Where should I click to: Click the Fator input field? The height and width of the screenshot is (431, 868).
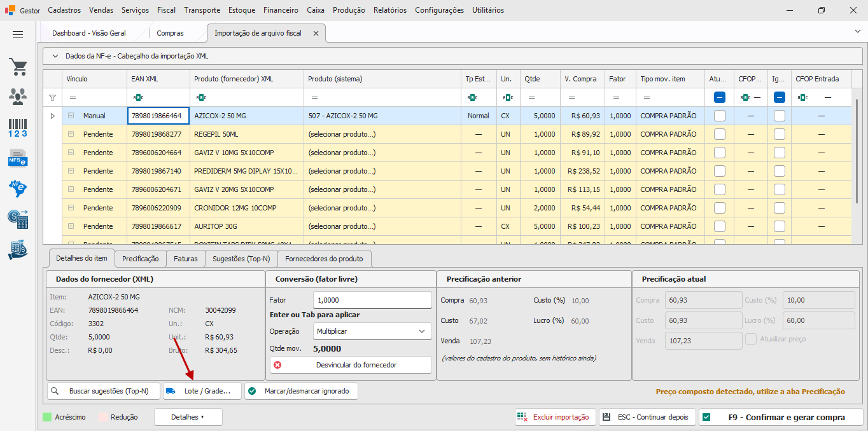pyautogui.click(x=373, y=300)
